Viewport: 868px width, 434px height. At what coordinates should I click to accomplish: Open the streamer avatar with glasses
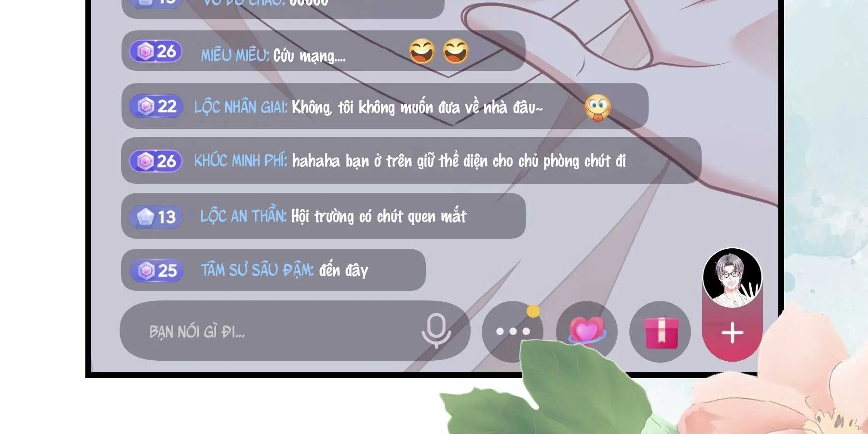point(732,278)
